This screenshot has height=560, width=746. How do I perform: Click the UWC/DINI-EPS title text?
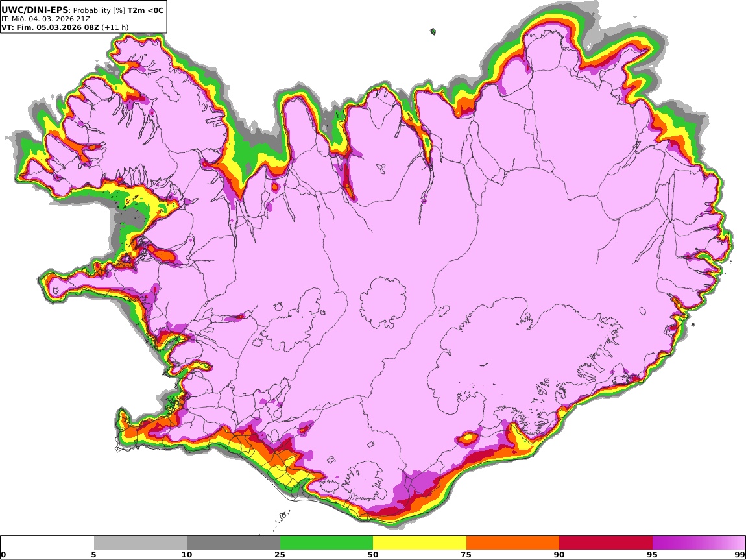35,10
